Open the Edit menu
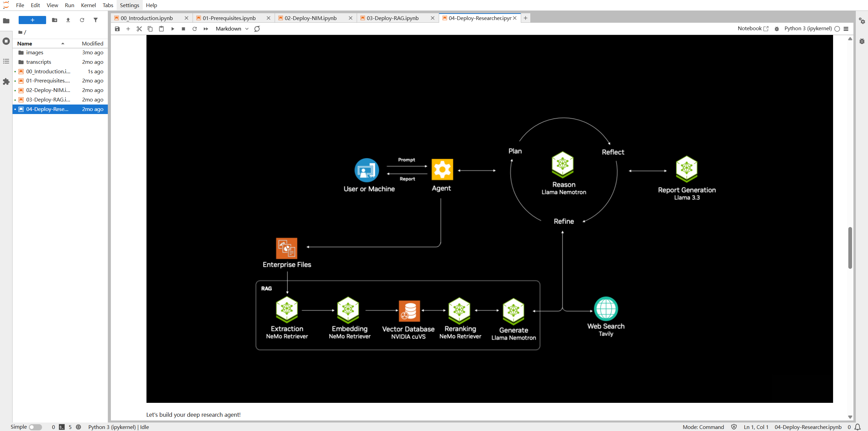This screenshot has height=431, width=868. [x=35, y=5]
